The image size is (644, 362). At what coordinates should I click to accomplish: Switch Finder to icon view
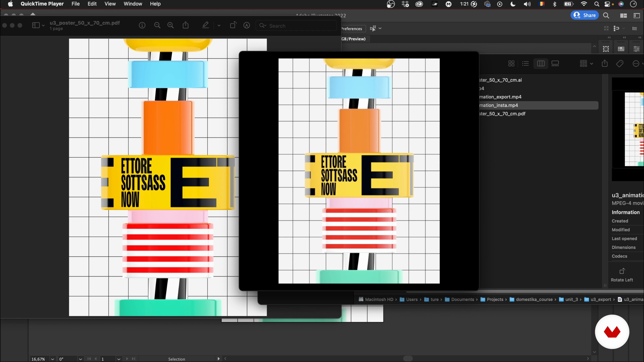tap(511, 64)
